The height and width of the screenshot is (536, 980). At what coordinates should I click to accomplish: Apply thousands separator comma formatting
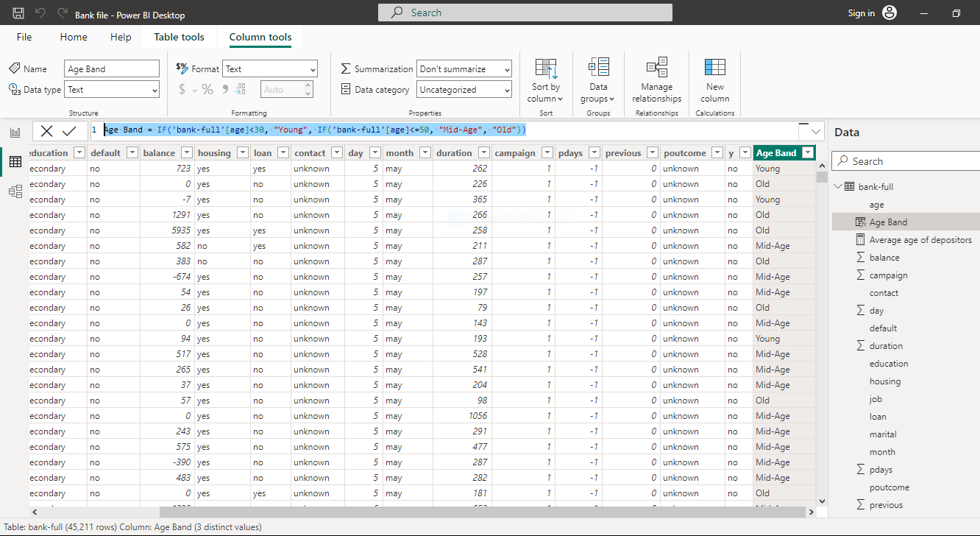224,89
